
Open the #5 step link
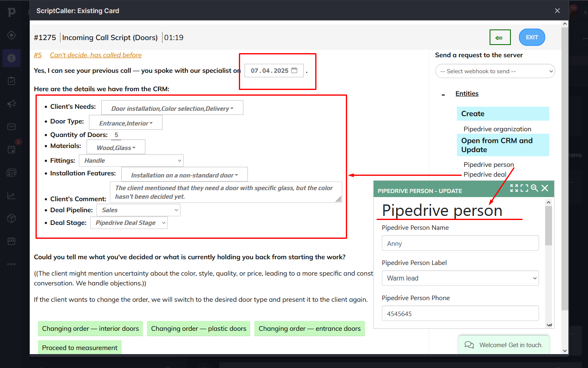click(38, 55)
